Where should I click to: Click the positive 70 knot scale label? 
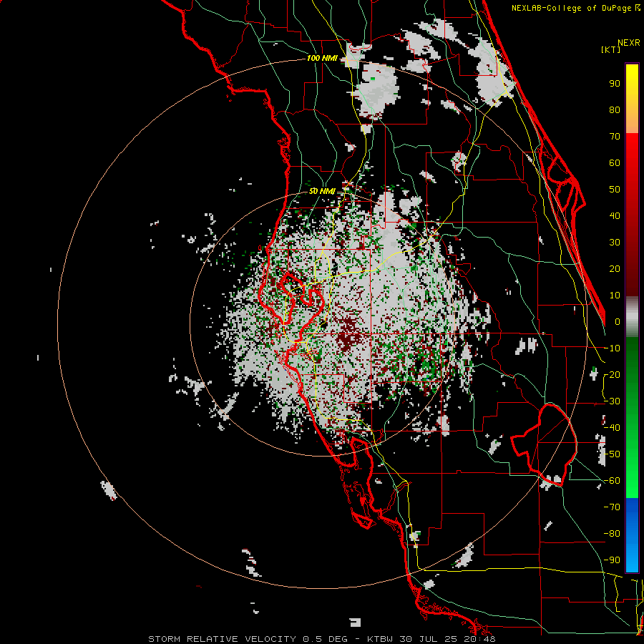615,137
